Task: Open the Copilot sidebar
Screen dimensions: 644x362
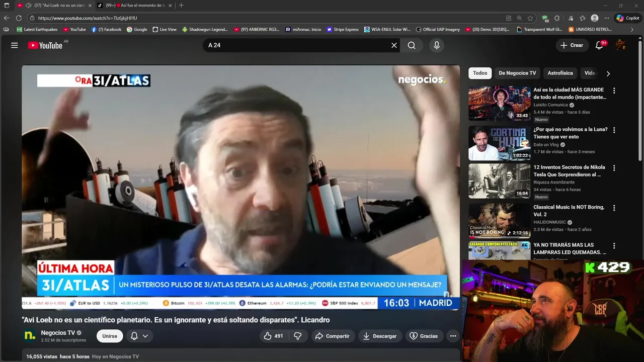Action: (x=627, y=18)
